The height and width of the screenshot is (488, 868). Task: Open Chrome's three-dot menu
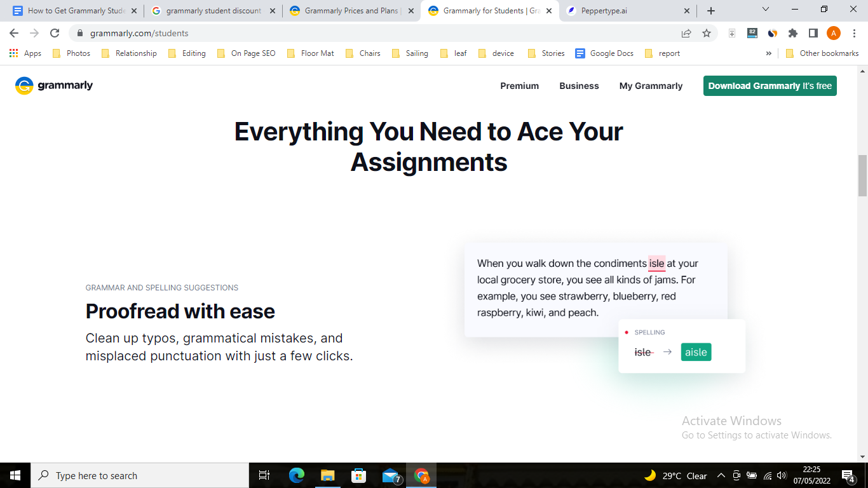854,33
